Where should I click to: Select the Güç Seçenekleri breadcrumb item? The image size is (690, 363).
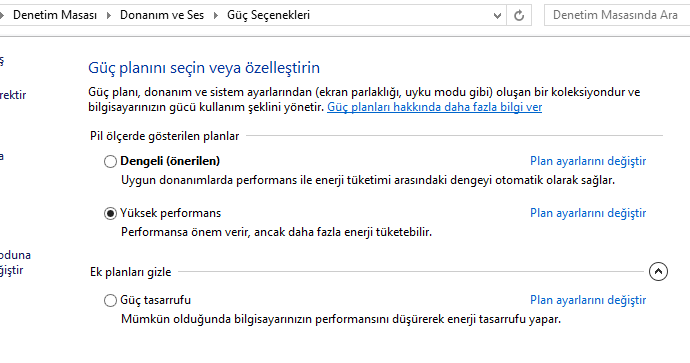[268, 15]
